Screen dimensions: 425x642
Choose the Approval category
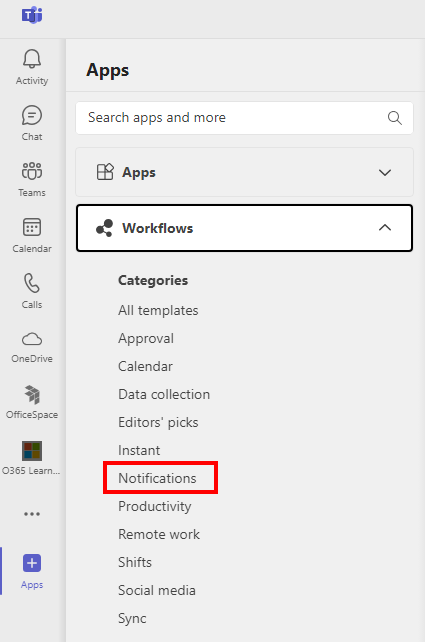click(146, 339)
